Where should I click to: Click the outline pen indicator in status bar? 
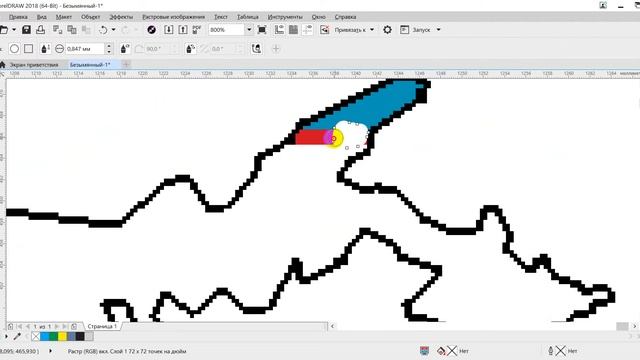pos(551,351)
